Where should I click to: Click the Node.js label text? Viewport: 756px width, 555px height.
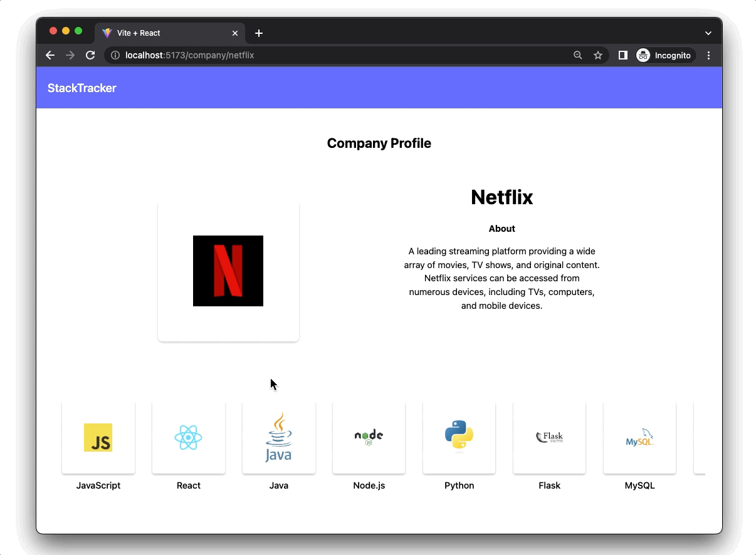[369, 485]
